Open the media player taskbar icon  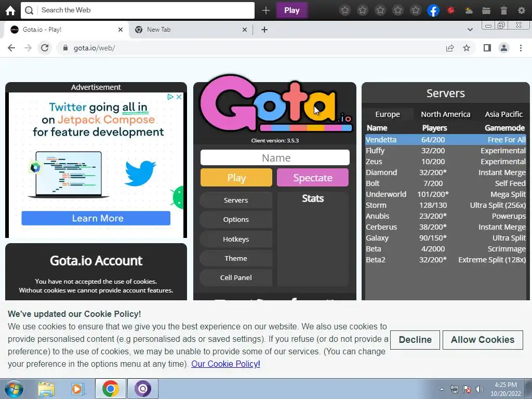coord(78,389)
